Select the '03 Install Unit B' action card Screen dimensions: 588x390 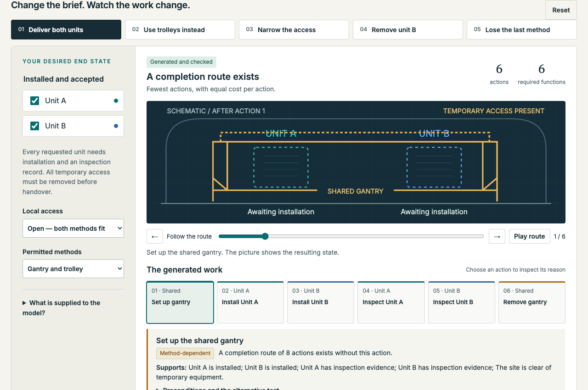(321, 302)
